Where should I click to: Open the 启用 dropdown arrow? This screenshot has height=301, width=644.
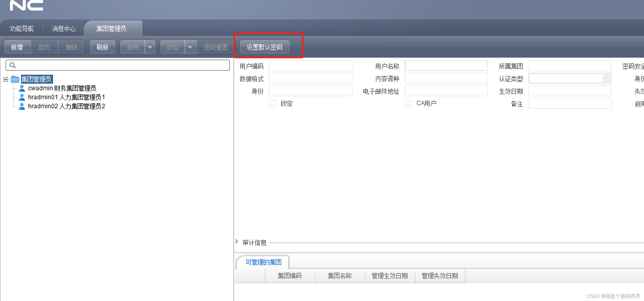[150, 47]
